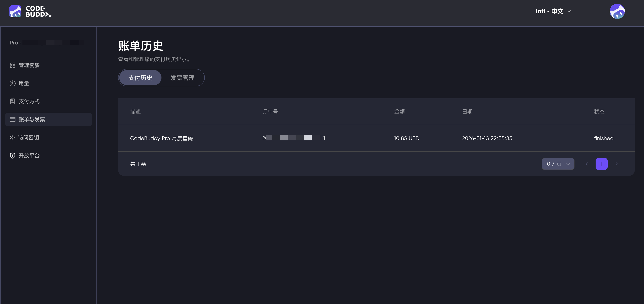Click the 支付方式 receipt icon
The width and height of the screenshot is (644, 304).
12,101
